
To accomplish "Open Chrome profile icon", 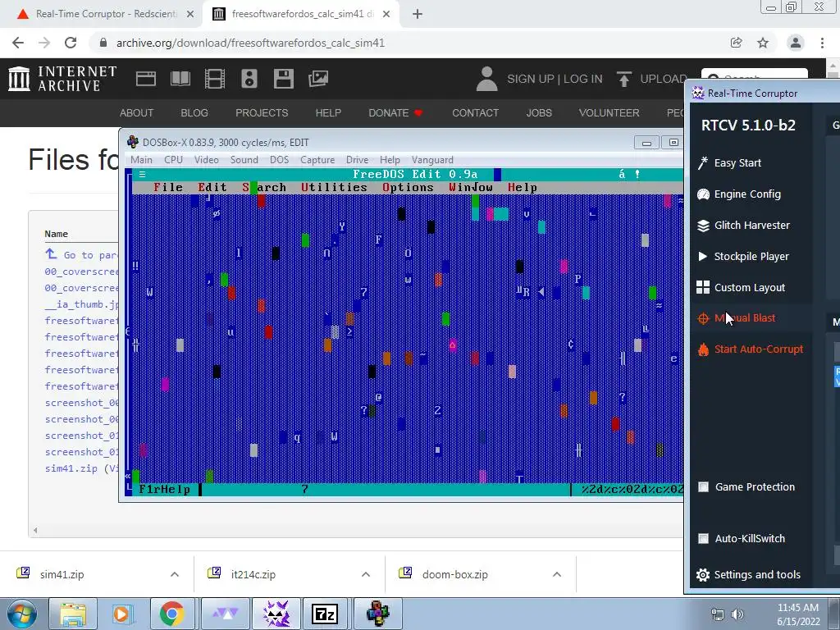I will pos(796,43).
